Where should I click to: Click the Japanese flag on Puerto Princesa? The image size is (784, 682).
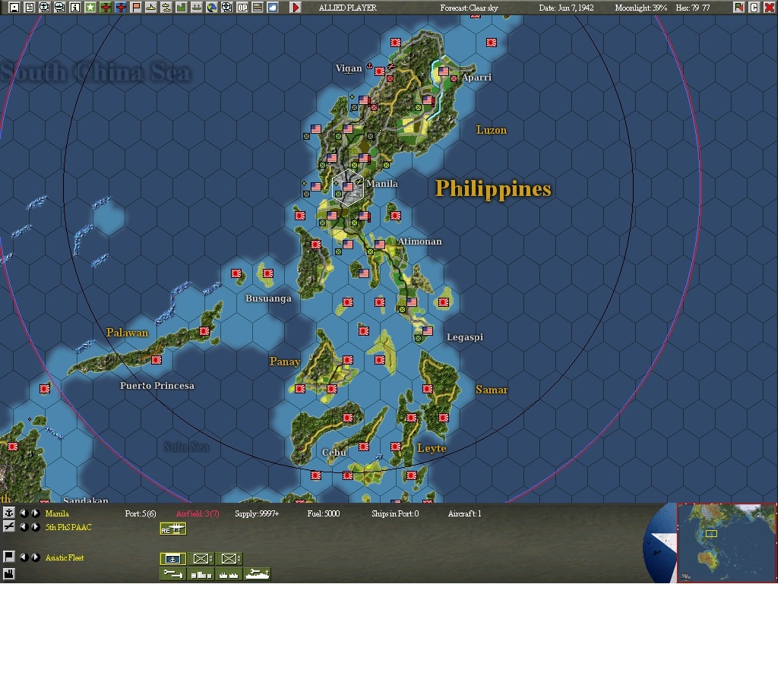pyautogui.click(x=156, y=359)
